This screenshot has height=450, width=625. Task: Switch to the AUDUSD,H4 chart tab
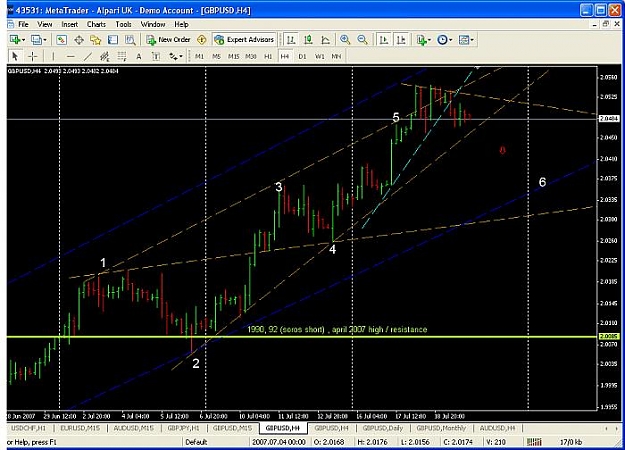(x=497, y=428)
